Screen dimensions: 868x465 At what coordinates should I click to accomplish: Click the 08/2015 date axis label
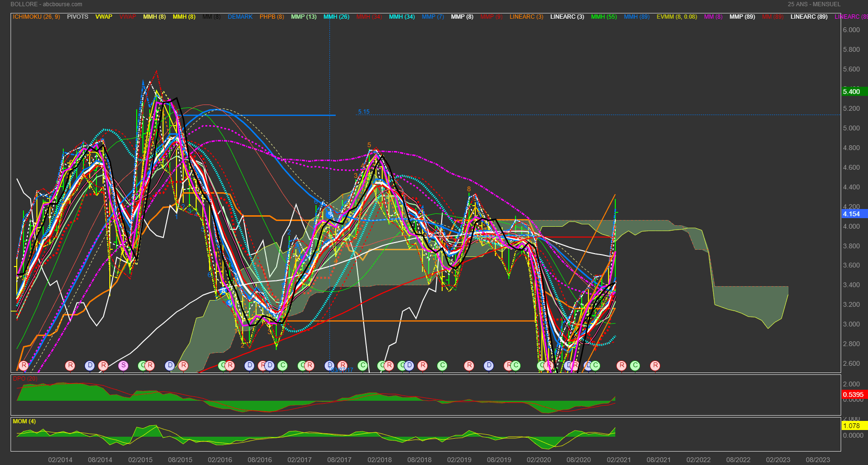coord(180,460)
